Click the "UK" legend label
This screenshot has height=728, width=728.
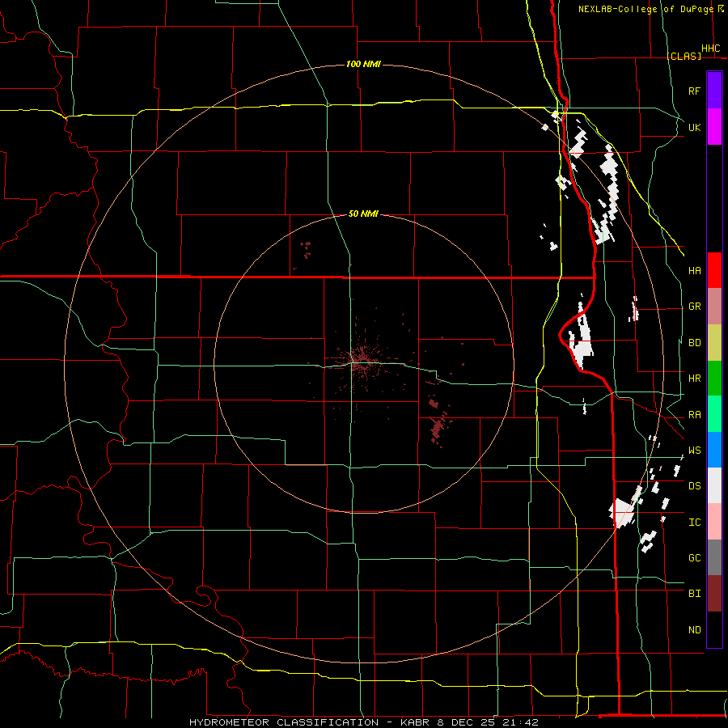coord(694,127)
